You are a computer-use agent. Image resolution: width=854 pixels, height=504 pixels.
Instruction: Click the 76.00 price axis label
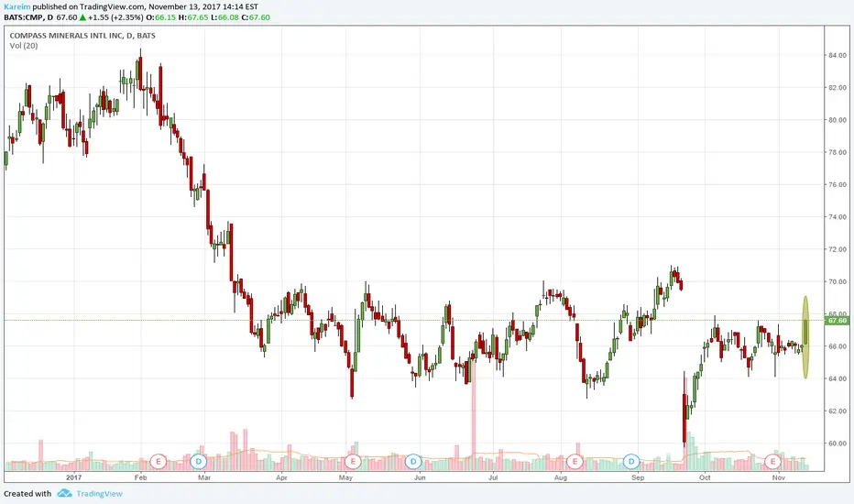(838, 185)
